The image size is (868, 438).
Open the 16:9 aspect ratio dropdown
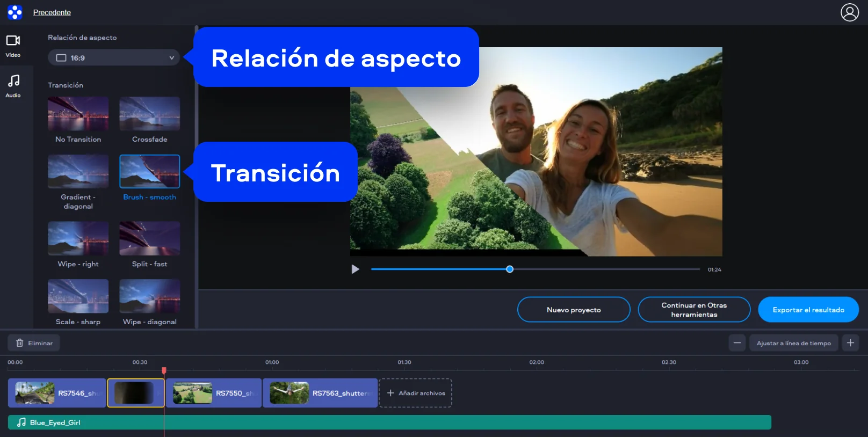[114, 57]
